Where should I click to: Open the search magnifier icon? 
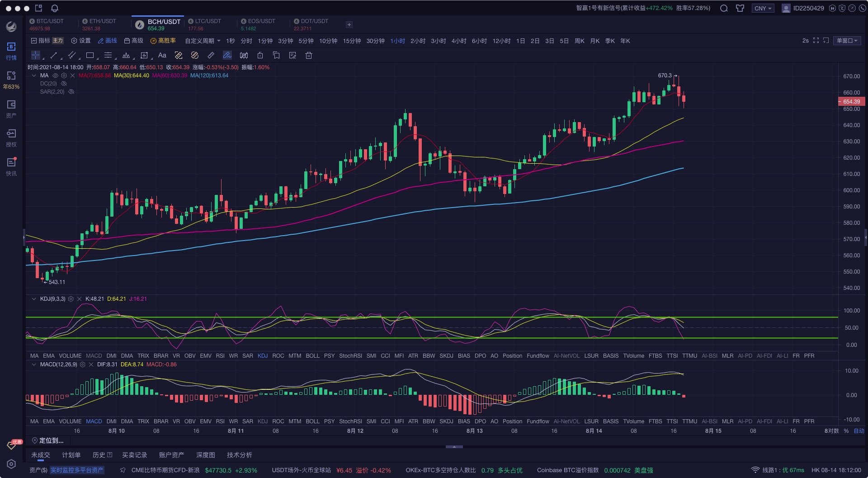[x=724, y=8]
